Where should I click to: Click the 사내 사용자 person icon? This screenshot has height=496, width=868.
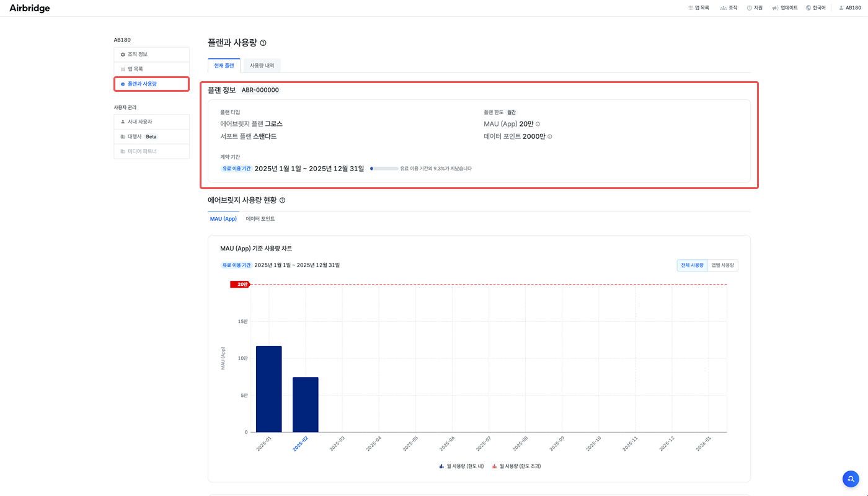pyautogui.click(x=123, y=122)
